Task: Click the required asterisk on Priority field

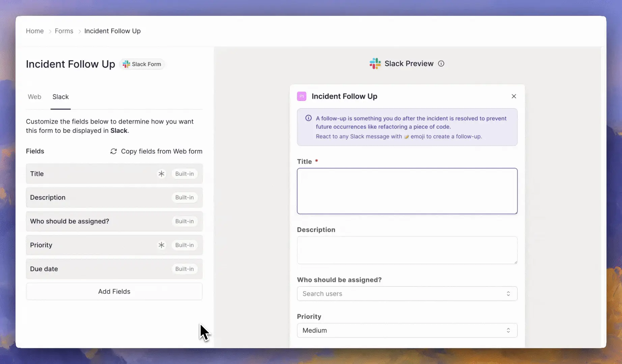Action: (162, 245)
